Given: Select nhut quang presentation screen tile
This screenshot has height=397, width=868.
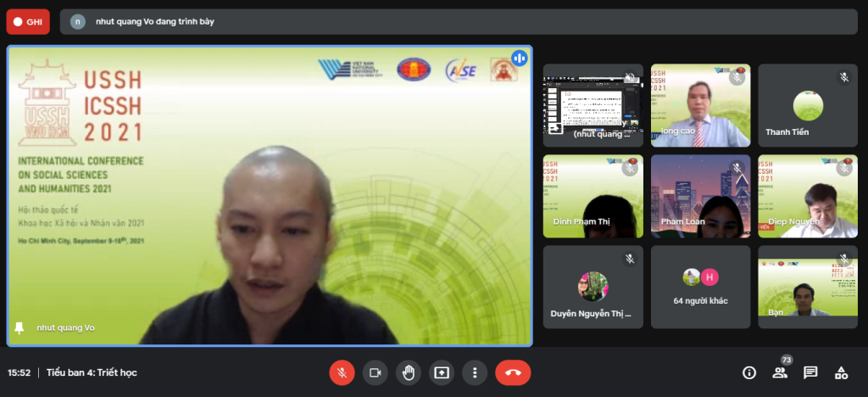Looking at the screenshot, I should click(x=593, y=105).
